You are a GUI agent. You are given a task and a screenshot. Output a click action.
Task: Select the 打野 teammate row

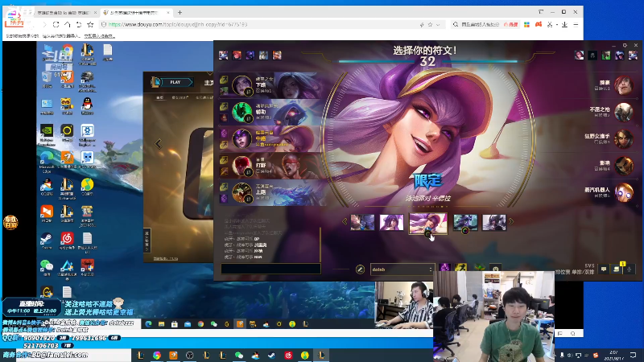[271, 166]
